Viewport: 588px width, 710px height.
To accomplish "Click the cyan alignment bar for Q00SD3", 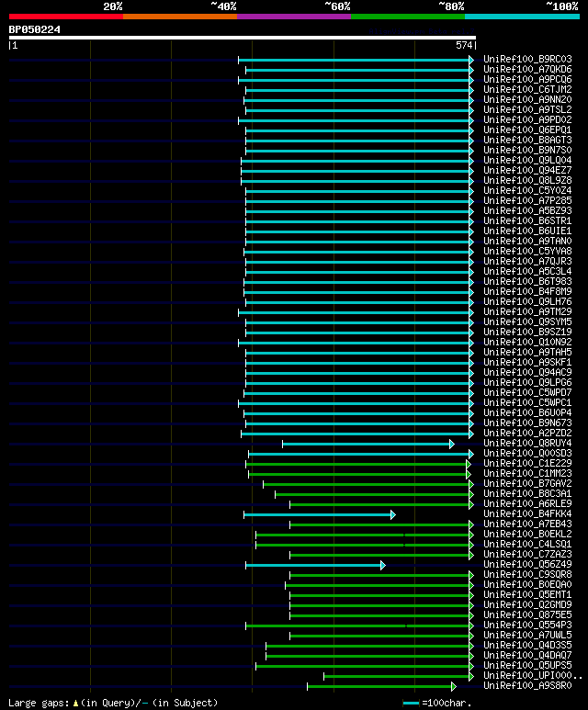I will click(360, 454).
